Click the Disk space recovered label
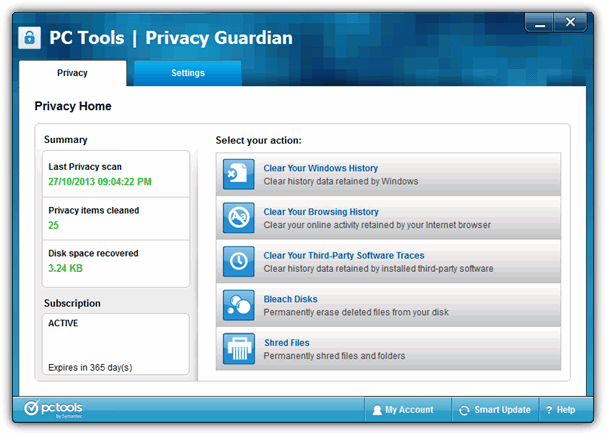This screenshot has height=434, width=606. click(93, 254)
